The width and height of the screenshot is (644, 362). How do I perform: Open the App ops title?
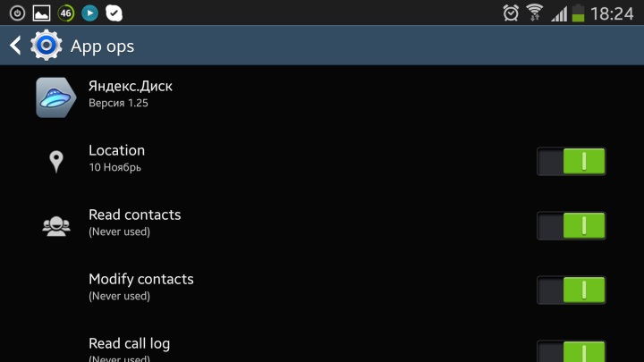[102, 46]
